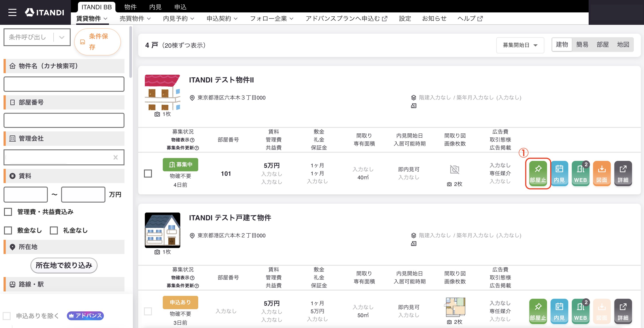Image resolution: width=644 pixels, height=328 pixels.
Task: Open ヘルプ external link
Action: tap(470, 19)
